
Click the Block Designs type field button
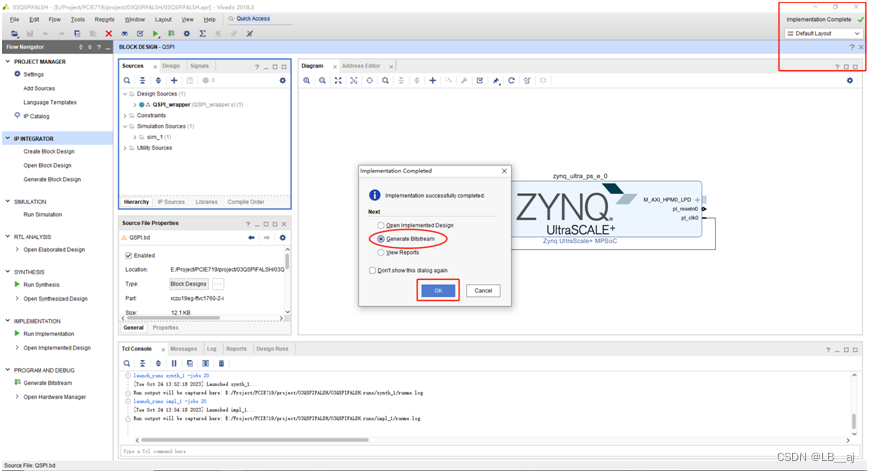[x=188, y=284]
